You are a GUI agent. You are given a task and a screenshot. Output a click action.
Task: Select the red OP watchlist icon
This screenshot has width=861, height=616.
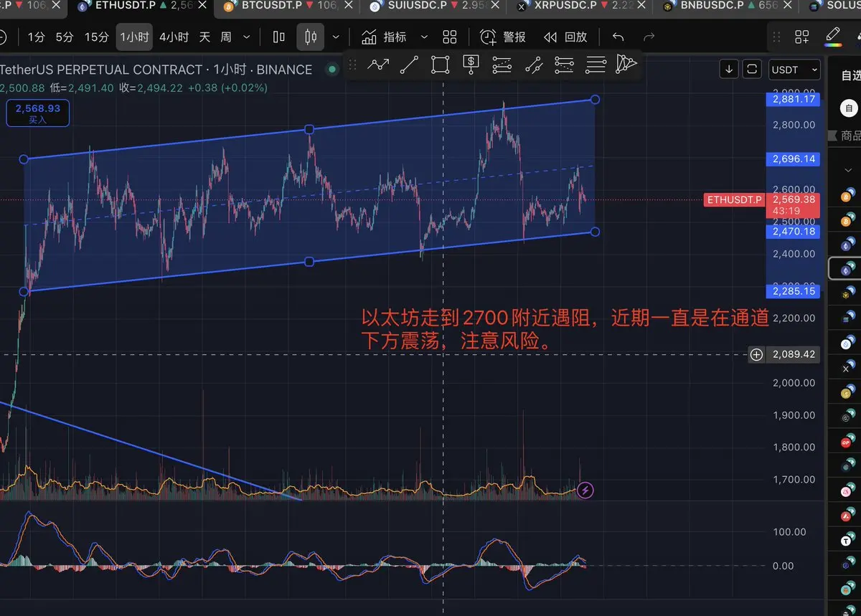click(846, 442)
